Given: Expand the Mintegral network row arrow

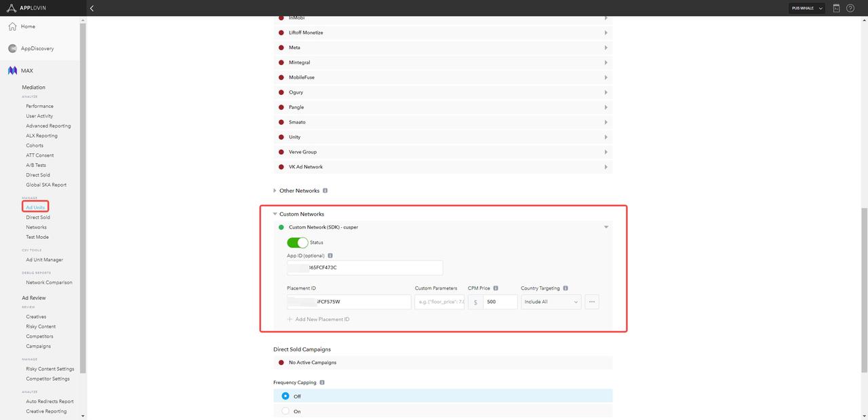Looking at the screenshot, I should 606,62.
